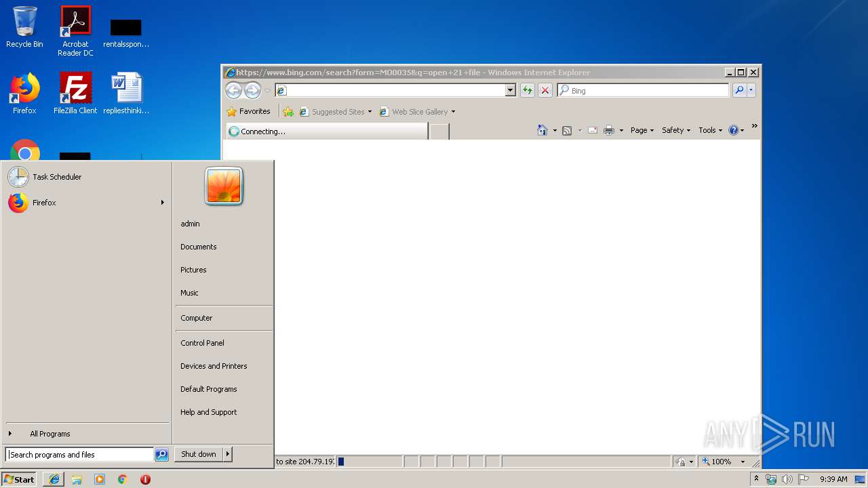Open Acrobat Reader DC desktop icon
The width and height of the screenshot is (868, 488).
click(75, 31)
